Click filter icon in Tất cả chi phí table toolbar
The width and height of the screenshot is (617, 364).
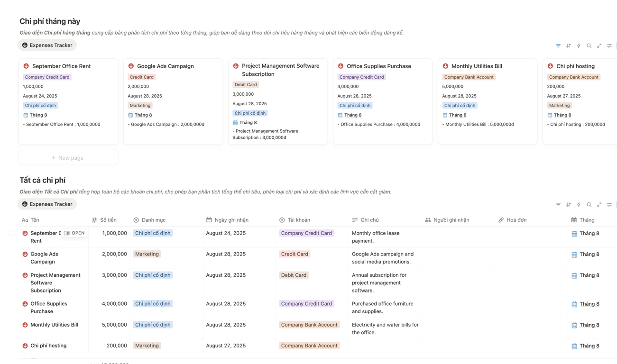pyautogui.click(x=558, y=205)
